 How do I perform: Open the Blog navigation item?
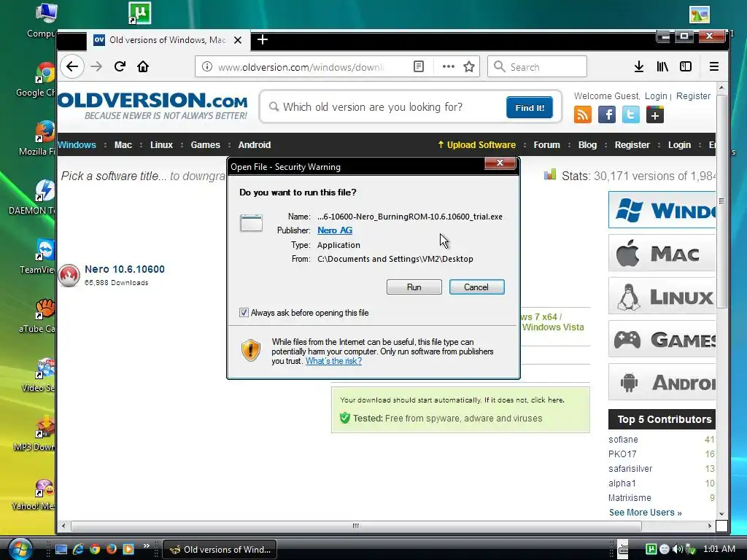click(x=587, y=145)
